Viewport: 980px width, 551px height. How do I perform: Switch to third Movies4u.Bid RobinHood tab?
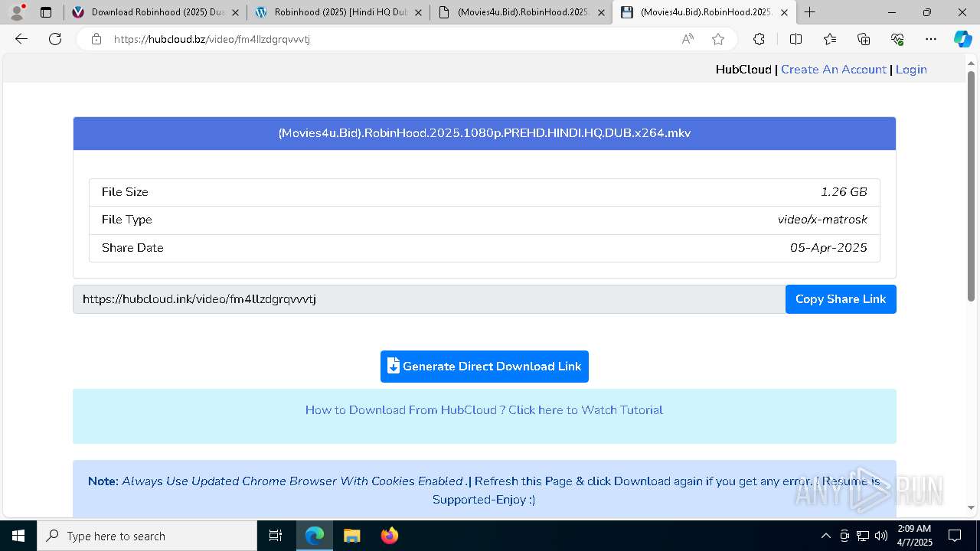521,12
